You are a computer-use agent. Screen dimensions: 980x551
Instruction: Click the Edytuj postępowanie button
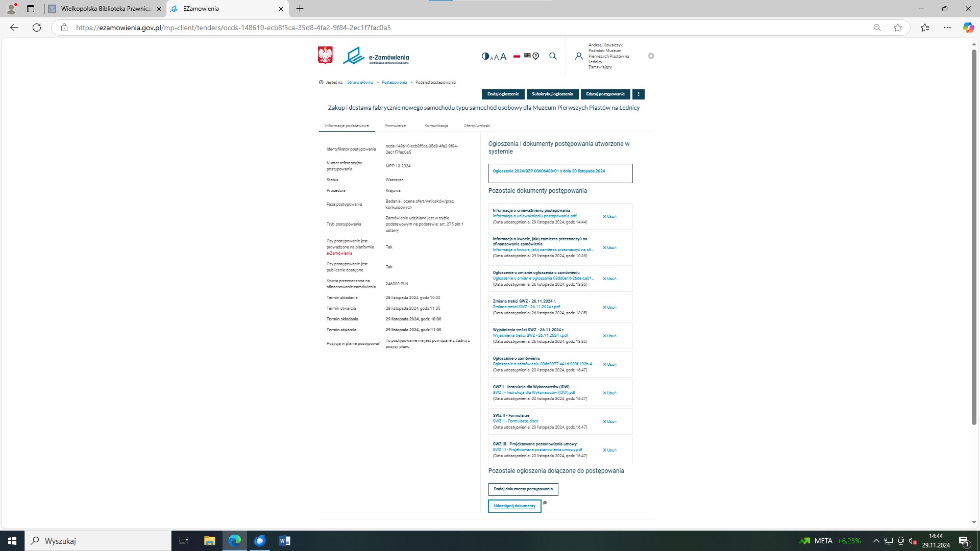(605, 94)
